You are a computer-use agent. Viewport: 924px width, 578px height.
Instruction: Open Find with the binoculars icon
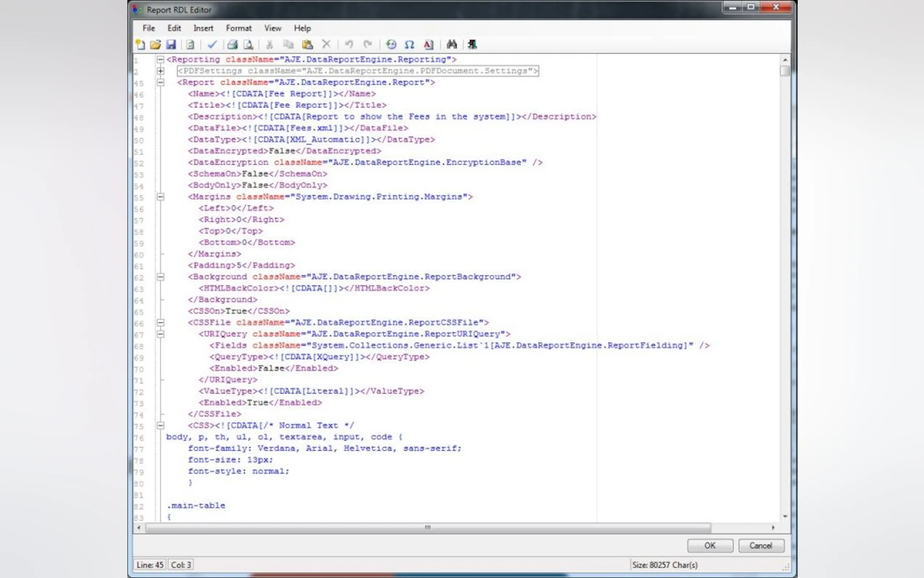point(452,44)
